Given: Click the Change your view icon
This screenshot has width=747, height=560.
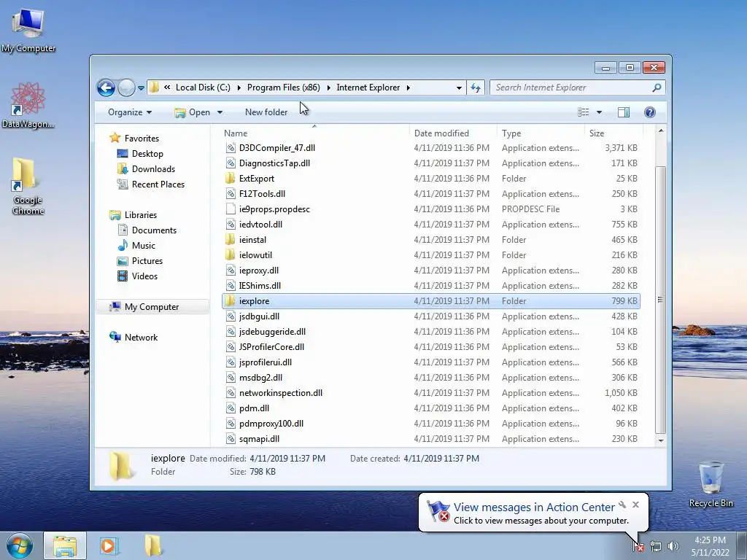Looking at the screenshot, I should pos(584,112).
